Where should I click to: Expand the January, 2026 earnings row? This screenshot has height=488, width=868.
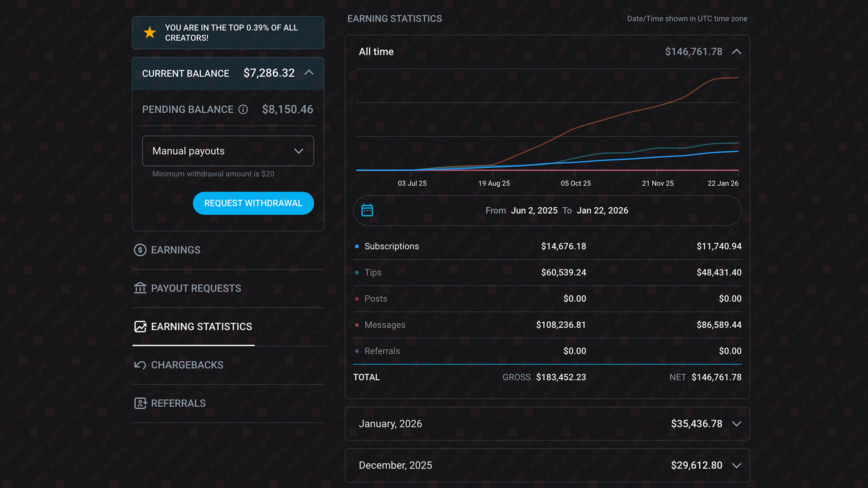(737, 424)
